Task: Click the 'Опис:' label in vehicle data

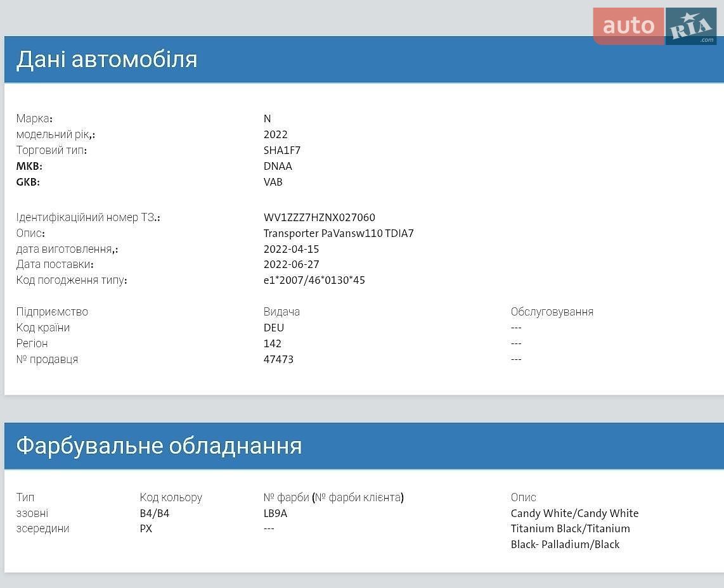Action: (30, 233)
